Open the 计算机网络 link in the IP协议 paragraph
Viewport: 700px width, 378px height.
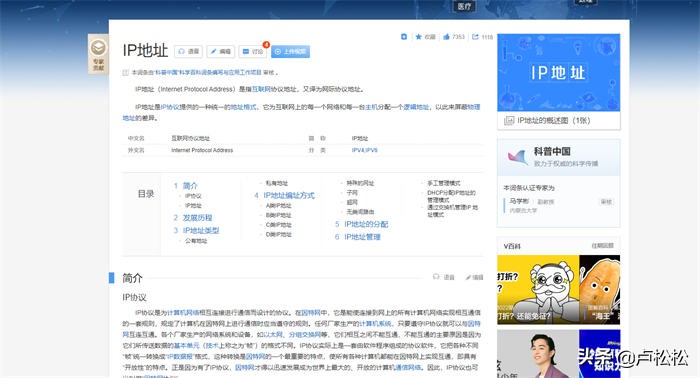182,313
